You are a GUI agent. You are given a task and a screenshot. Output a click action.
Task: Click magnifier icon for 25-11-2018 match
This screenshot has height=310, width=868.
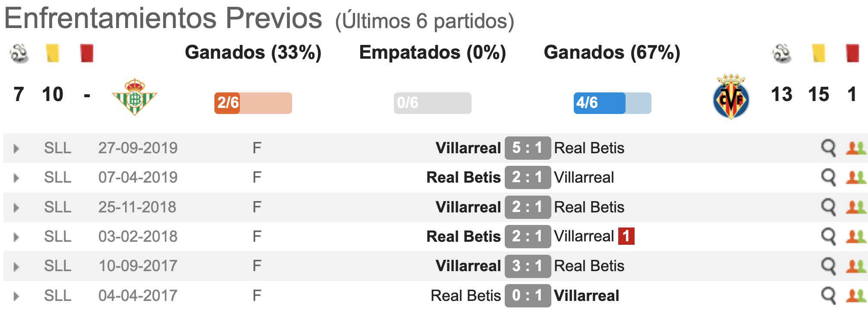828,207
